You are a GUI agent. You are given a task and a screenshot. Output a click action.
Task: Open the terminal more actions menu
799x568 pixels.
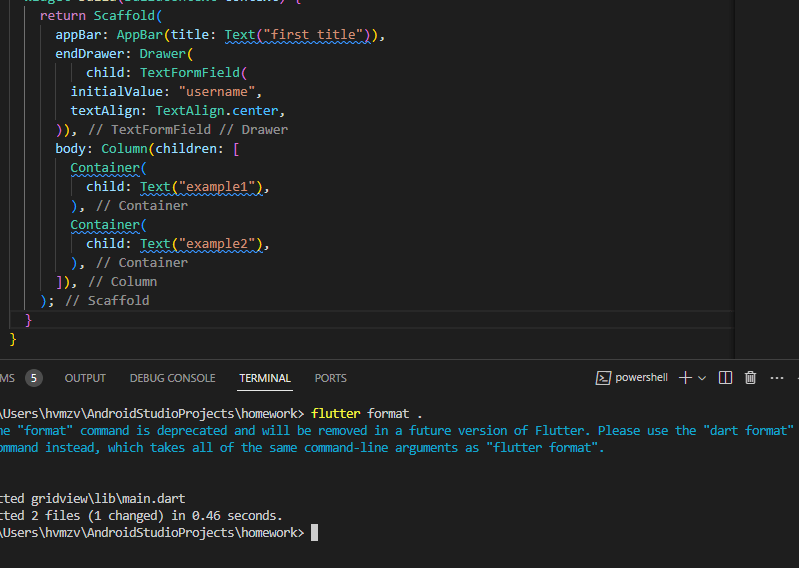777,377
